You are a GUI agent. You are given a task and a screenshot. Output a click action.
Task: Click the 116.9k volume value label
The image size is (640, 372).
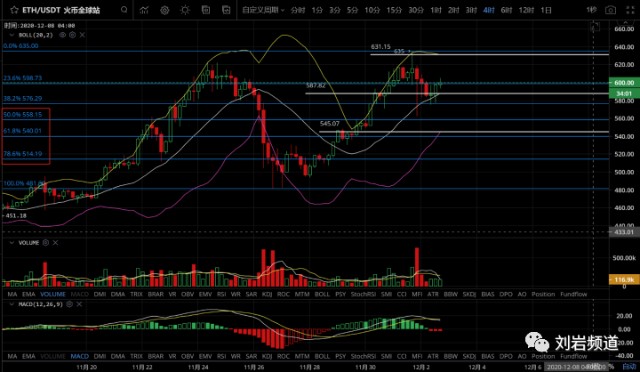click(x=624, y=280)
